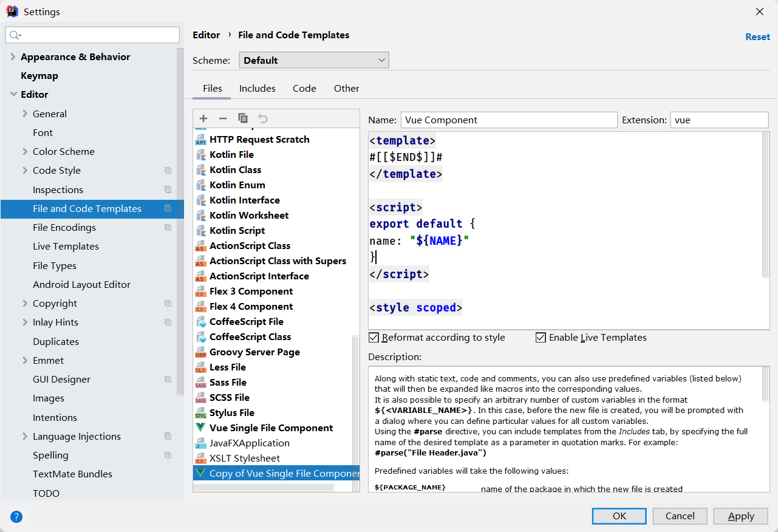Image resolution: width=778 pixels, height=532 pixels.
Task: Click Editor in the breadcrumb path
Action: [206, 35]
